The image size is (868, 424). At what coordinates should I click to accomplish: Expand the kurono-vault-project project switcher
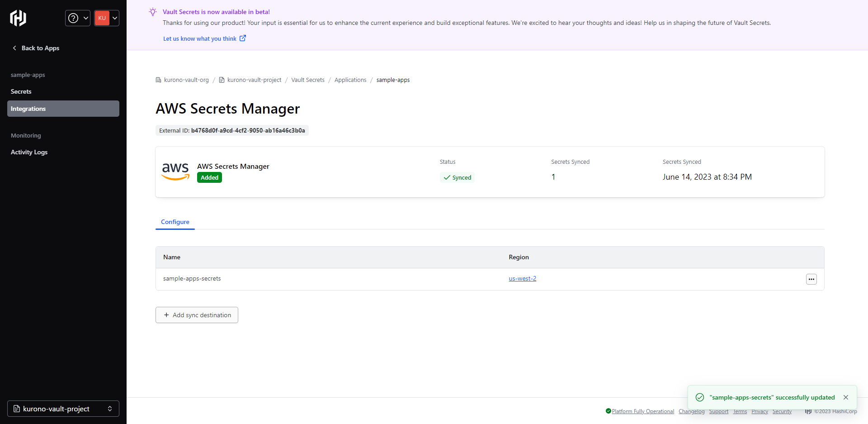[63, 409]
